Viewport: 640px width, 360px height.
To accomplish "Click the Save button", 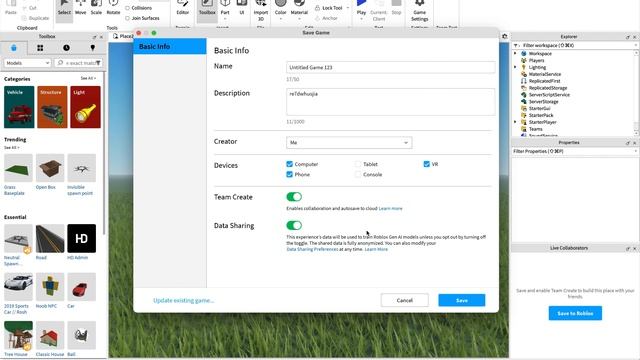I will [x=462, y=300].
